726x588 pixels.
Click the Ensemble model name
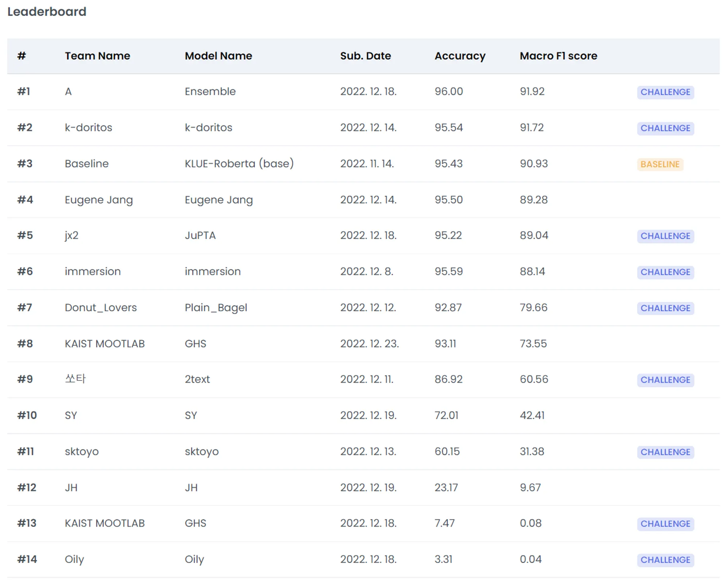coord(210,91)
